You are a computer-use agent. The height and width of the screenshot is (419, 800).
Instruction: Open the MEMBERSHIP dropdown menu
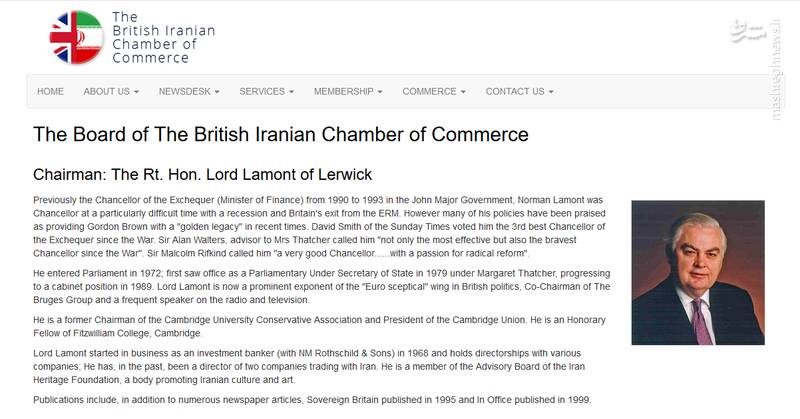pos(348,91)
